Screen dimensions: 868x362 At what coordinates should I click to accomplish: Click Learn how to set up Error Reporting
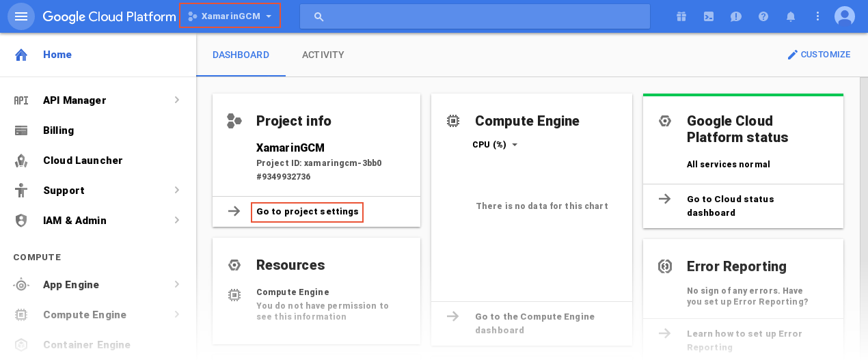(x=744, y=340)
